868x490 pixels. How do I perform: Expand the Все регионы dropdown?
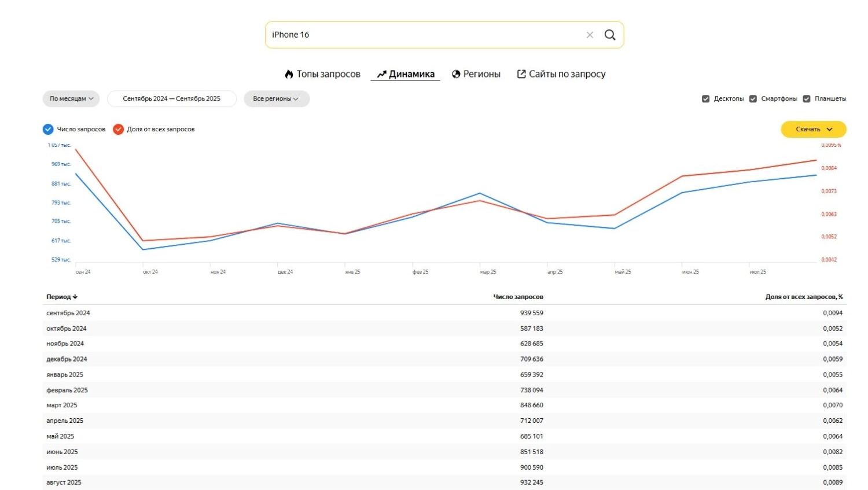pyautogui.click(x=276, y=99)
